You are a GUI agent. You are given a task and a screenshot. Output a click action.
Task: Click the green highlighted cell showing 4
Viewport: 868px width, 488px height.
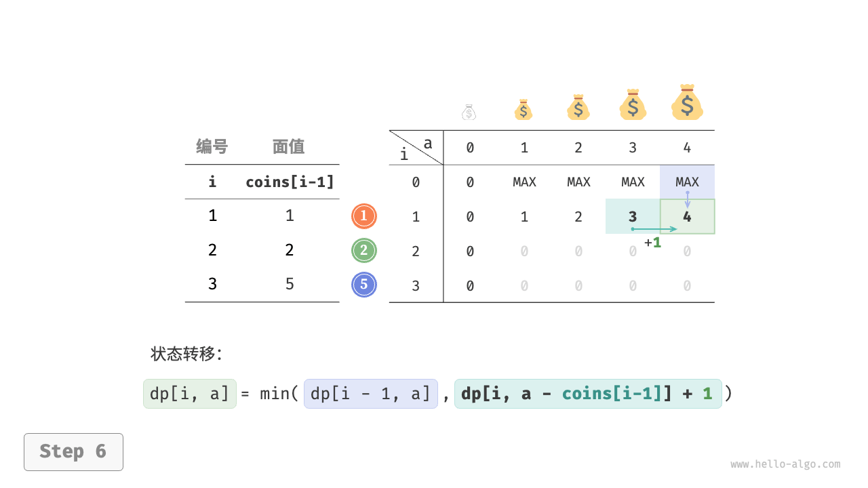[687, 217]
